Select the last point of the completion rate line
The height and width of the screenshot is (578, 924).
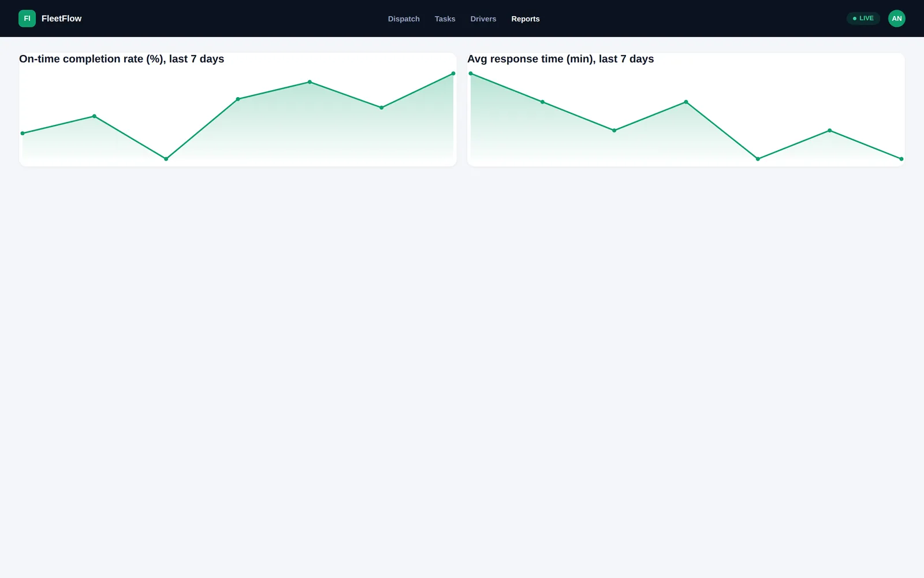pyautogui.click(x=453, y=73)
